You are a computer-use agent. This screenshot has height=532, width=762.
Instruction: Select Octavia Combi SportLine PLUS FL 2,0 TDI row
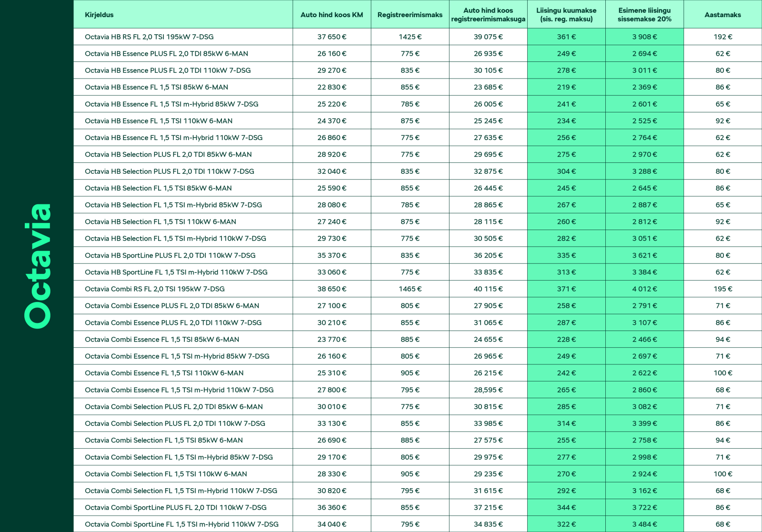click(x=176, y=507)
